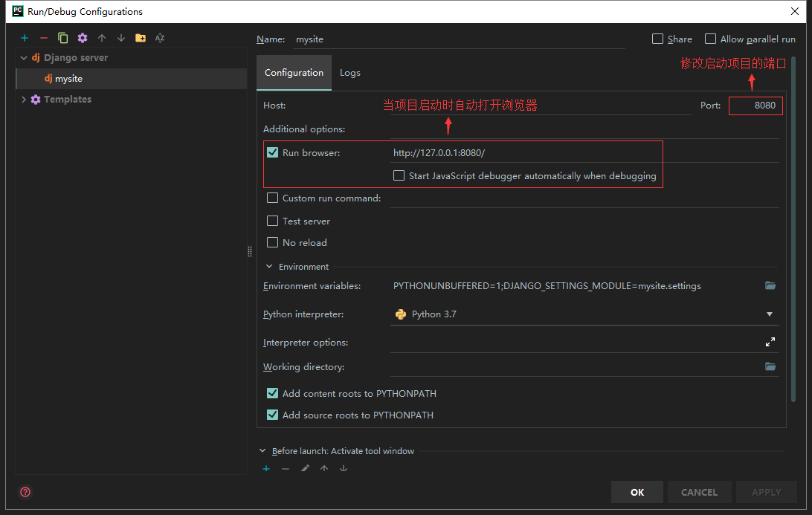Move the Before launch task up
The image size is (812, 515).
[x=324, y=468]
